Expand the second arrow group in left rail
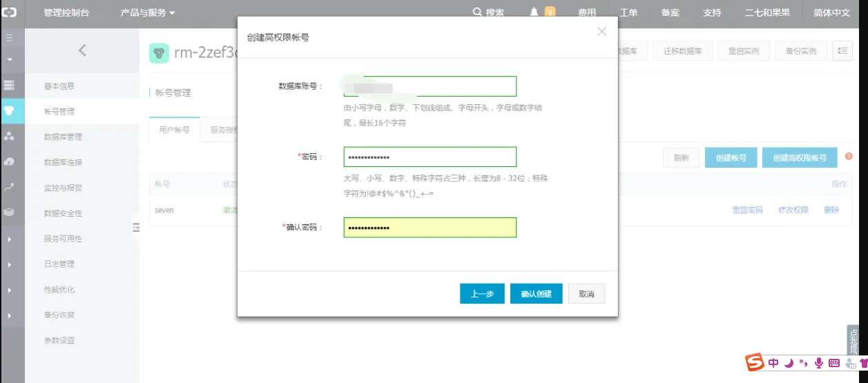 point(9,264)
